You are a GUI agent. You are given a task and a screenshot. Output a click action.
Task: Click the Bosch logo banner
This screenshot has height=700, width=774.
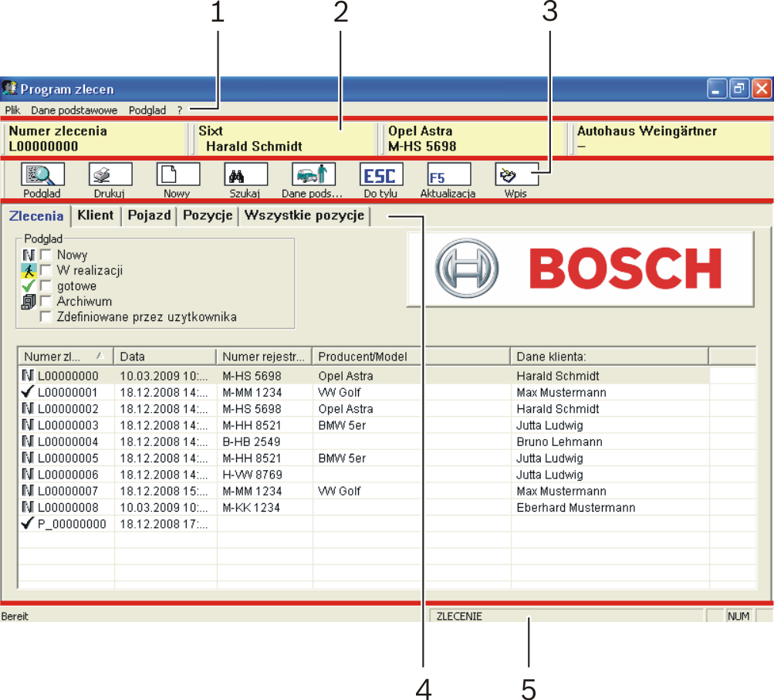(580, 269)
